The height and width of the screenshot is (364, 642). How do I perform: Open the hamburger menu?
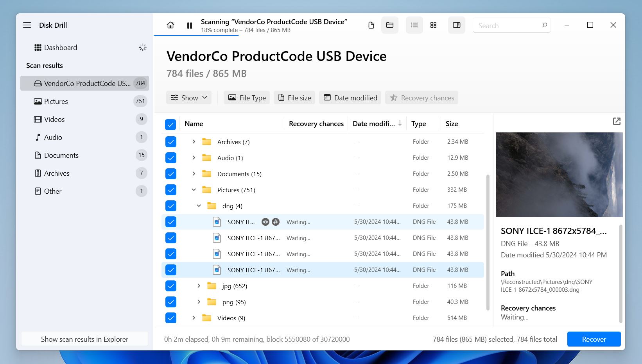(27, 25)
